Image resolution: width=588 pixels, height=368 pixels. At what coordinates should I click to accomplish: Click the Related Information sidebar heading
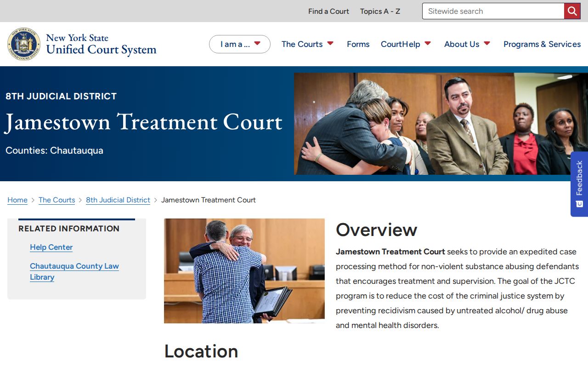click(x=69, y=229)
